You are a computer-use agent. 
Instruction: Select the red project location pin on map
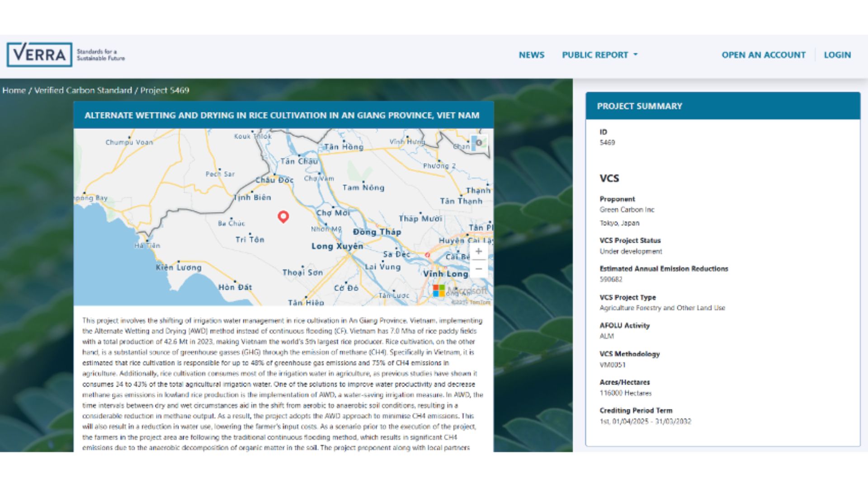[284, 217]
